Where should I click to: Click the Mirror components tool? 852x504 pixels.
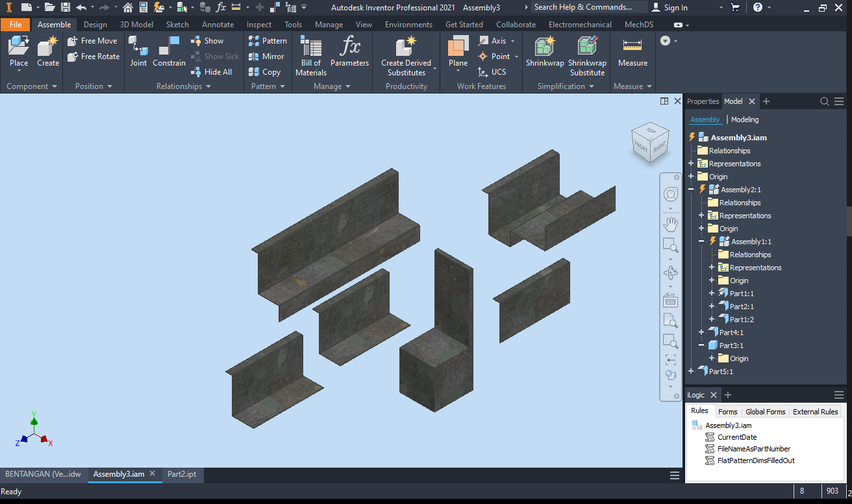pyautogui.click(x=266, y=57)
